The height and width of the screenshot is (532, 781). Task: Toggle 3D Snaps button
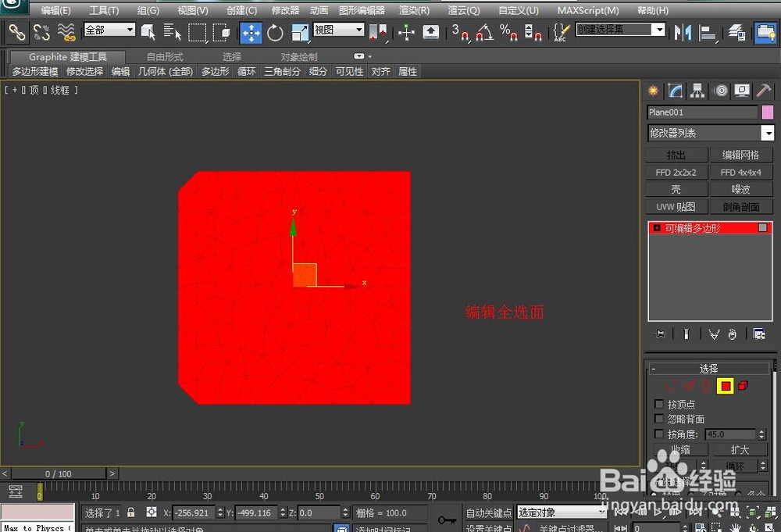coord(460,33)
